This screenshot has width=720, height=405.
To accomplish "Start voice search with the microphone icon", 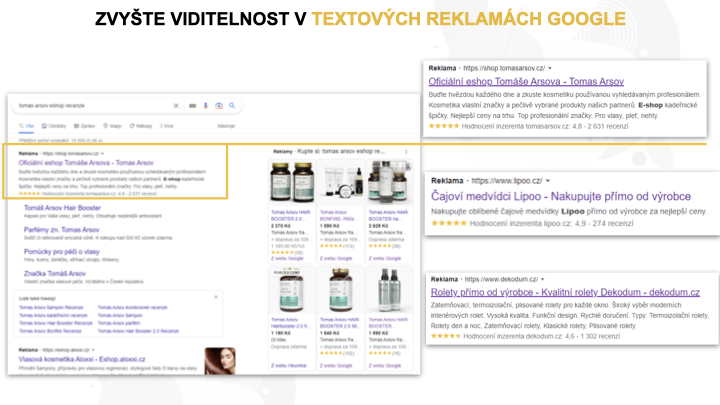I will point(206,106).
